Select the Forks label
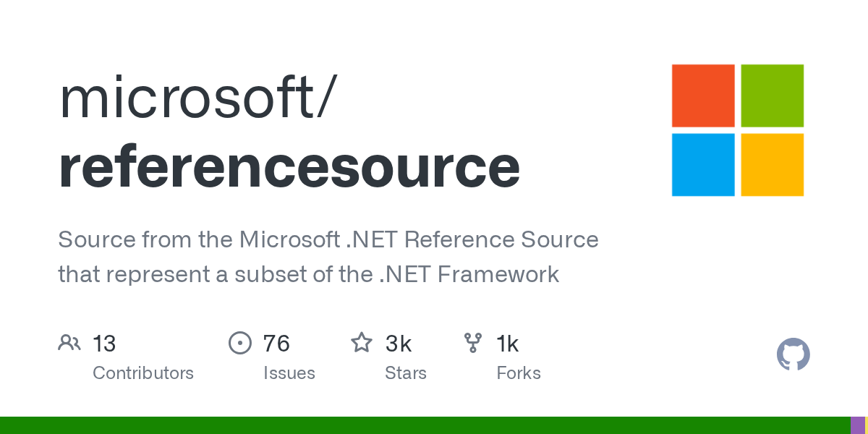 pyautogui.click(x=519, y=373)
